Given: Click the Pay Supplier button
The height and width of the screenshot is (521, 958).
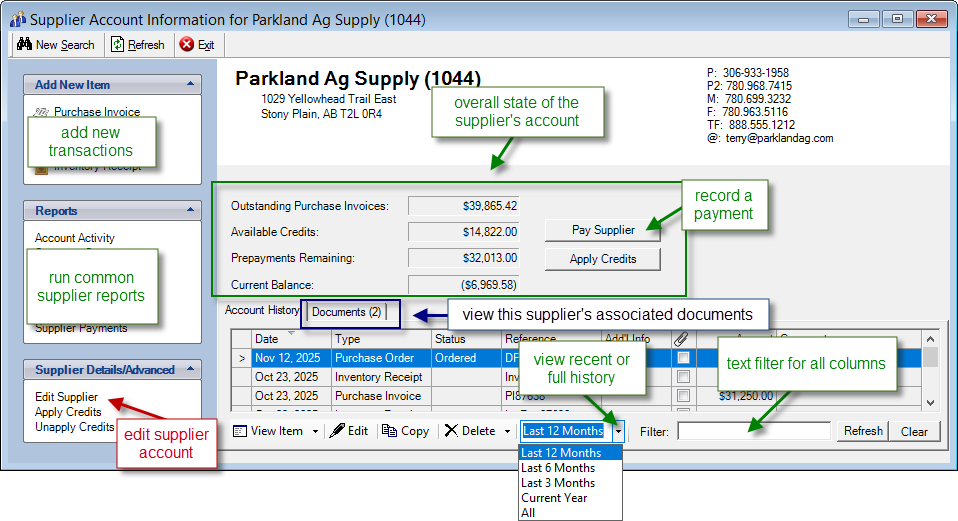Looking at the screenshot, I should click(x=602, y=230).
